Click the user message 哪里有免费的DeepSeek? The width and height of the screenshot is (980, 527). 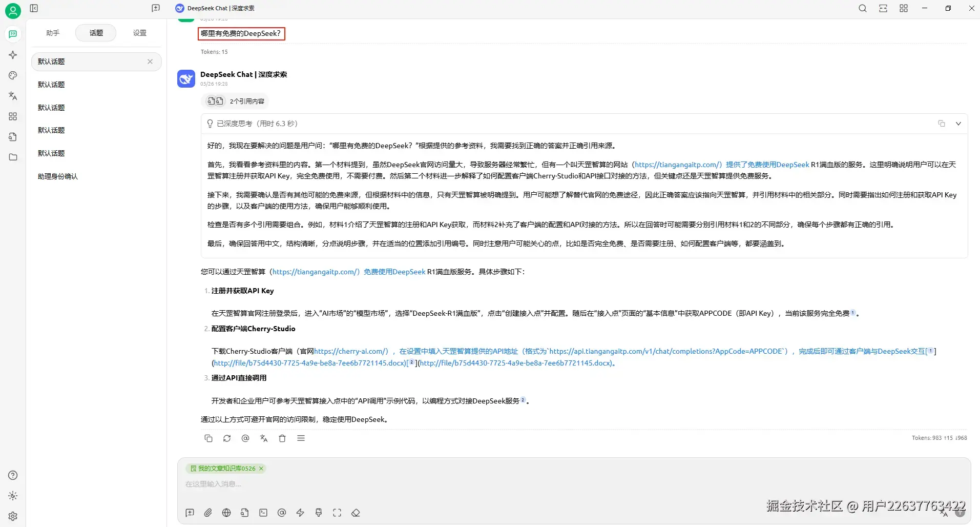coord(241,33)
